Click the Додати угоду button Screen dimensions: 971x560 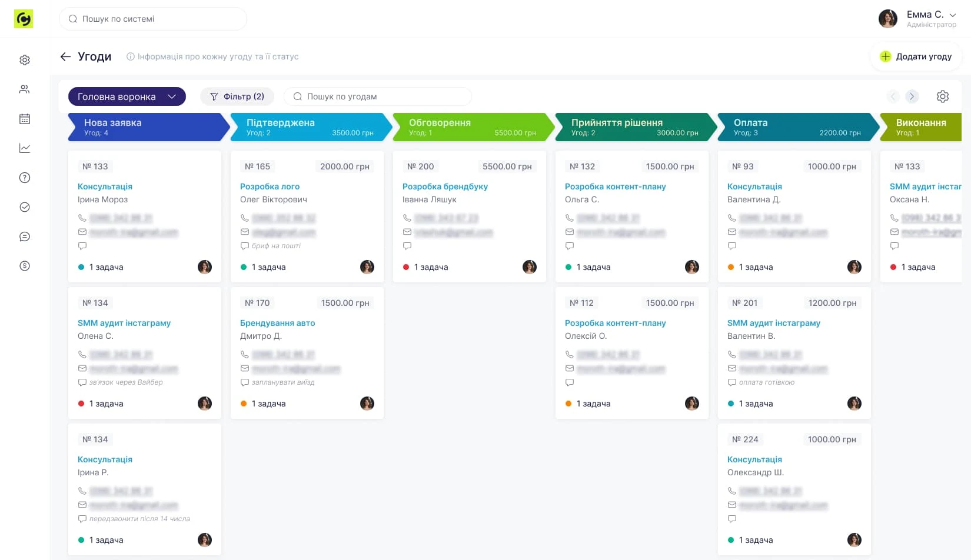pos(916,56)
